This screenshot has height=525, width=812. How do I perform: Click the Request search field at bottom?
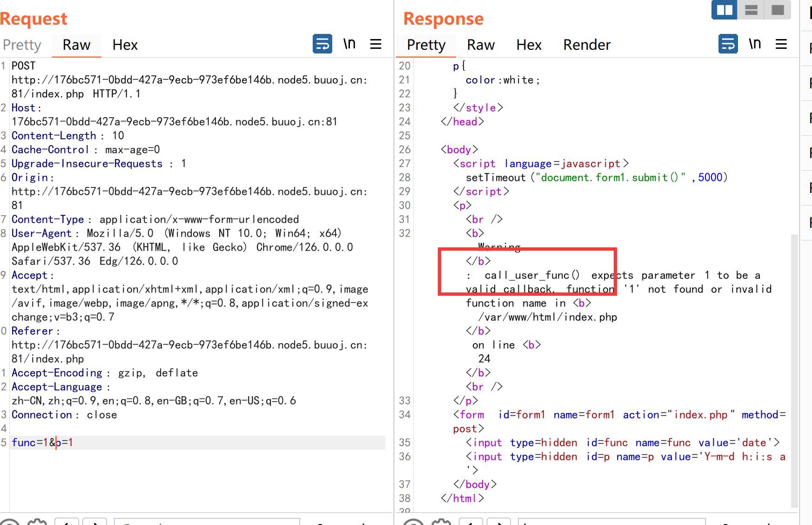click(x=207, y=522)
